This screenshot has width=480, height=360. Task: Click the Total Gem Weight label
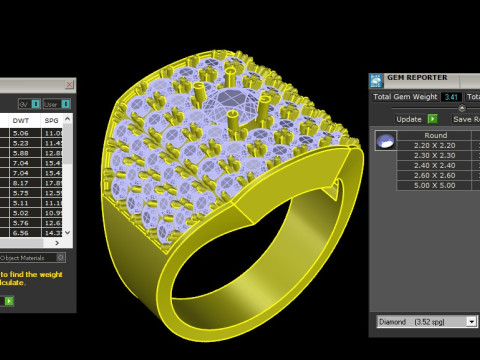pyautogui.click(x=405, y=97)
